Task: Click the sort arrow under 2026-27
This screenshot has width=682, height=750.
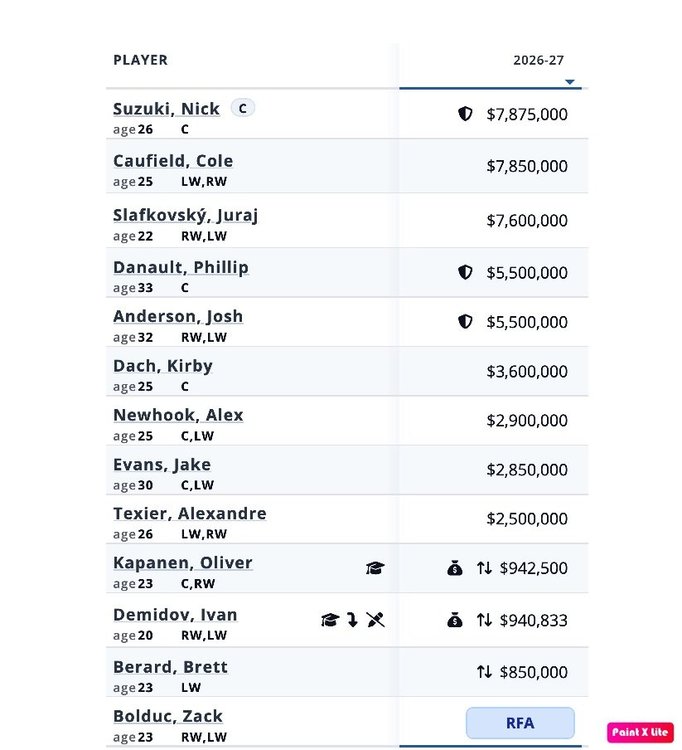Action: (569, 82)
